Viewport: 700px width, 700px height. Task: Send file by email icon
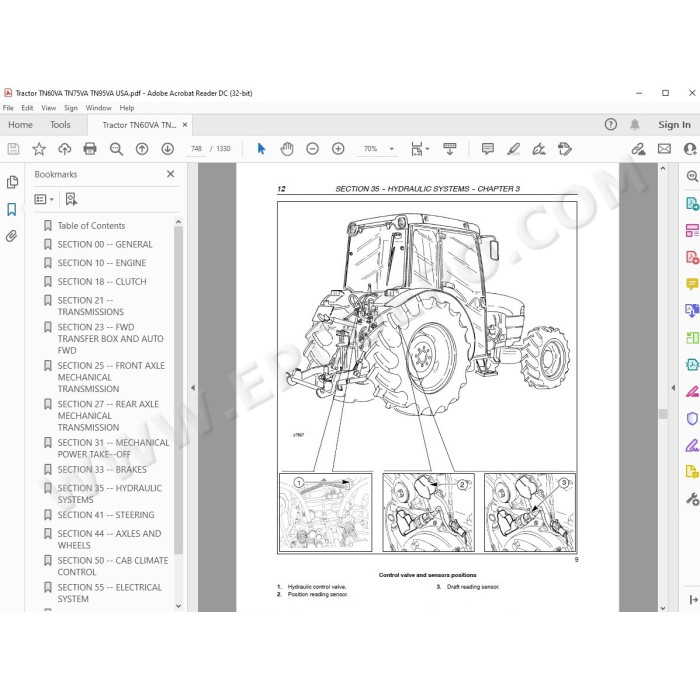click(664, 149)
